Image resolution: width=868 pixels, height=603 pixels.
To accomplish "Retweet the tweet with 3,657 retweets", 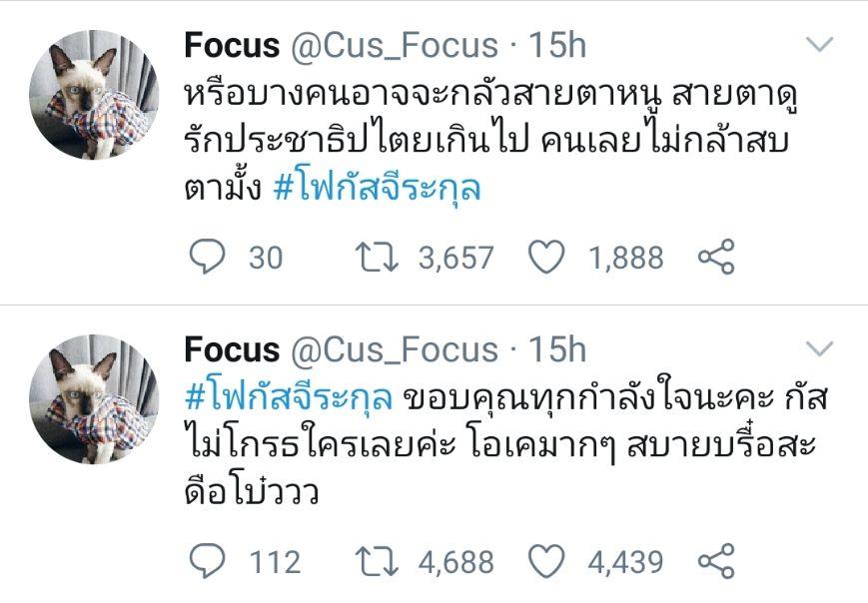I will click(x=377, y=258).
